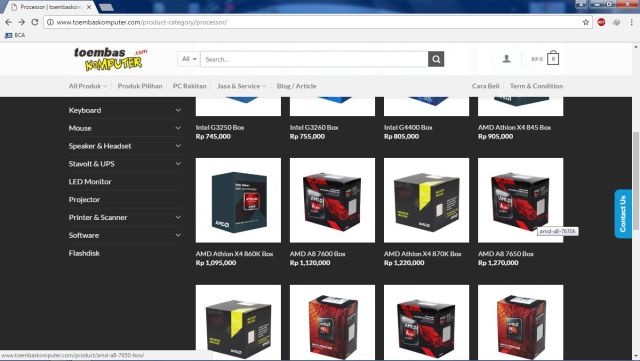
Task: Open the Printer & Scanner category link
Action: [98, 217]
